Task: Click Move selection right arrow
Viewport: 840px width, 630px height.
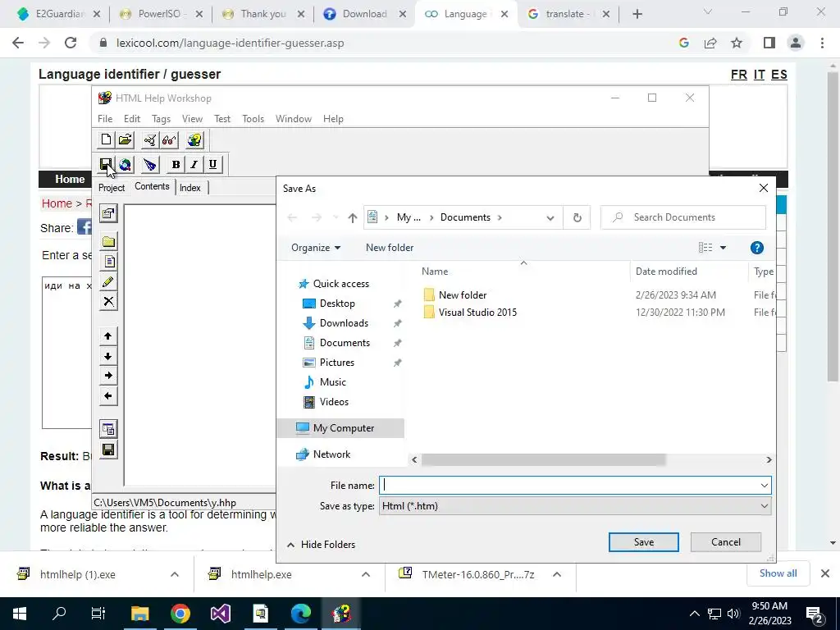Action: click(108, 376)
